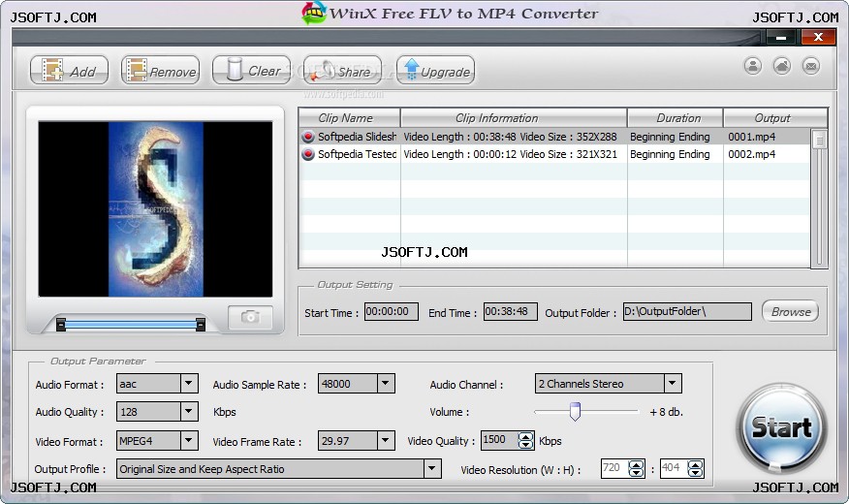Click the Output Folder path field

point(687,311)
